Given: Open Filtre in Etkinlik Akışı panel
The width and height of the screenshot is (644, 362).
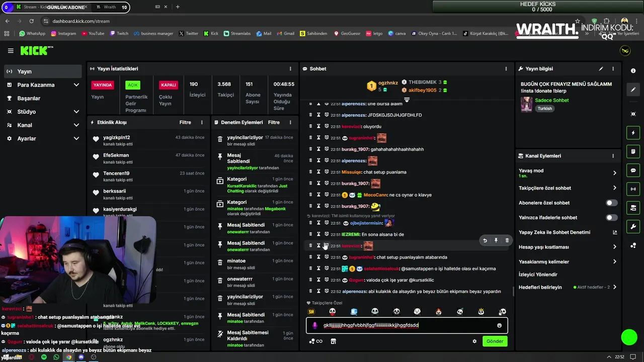Looking at the screenshot, I should [x=185, y=122].
